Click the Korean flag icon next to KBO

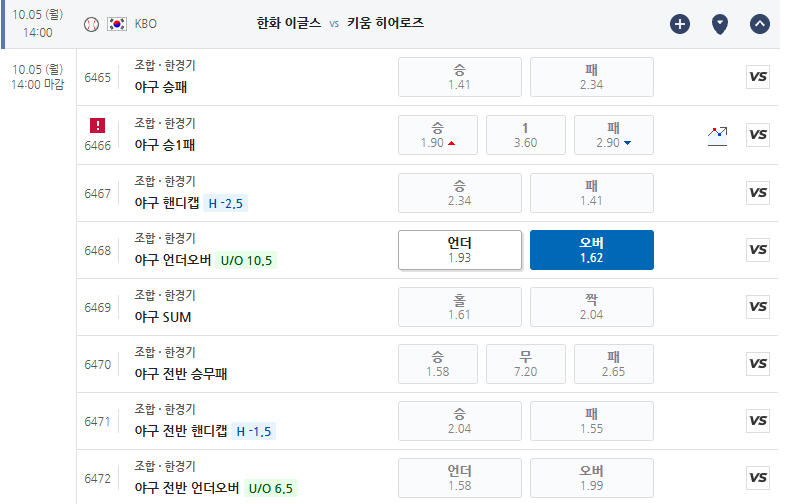(117, 24)
